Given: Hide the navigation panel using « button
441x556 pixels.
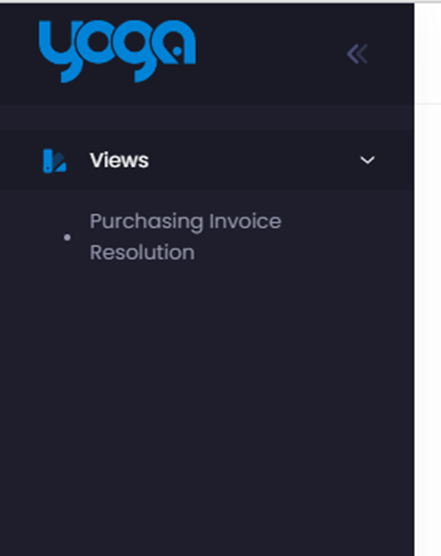Looking at the screenshot, I should click(x=357, y=54).
